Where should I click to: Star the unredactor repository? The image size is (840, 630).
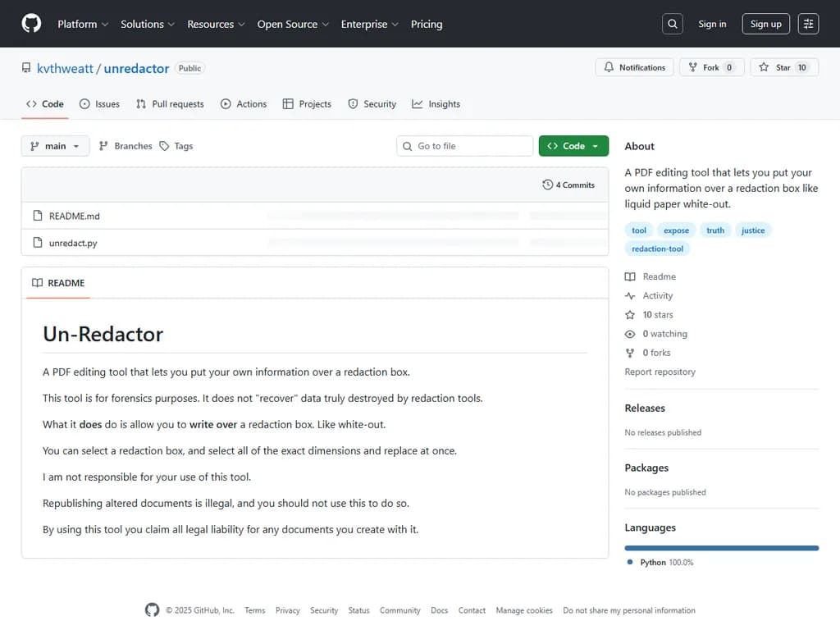pyautogui.click(x=783, y=67)
